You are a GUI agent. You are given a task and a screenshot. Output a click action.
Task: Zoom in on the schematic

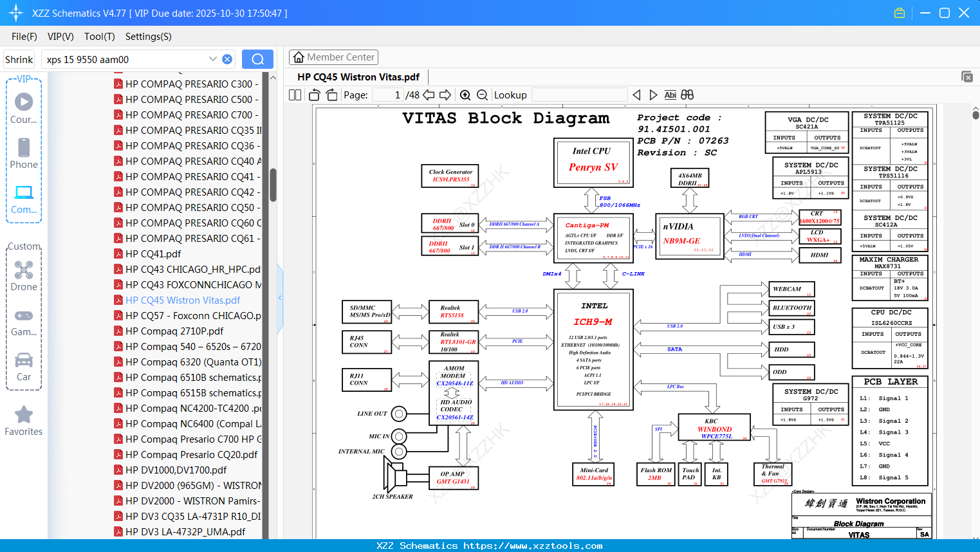click(x=465, y=95)
